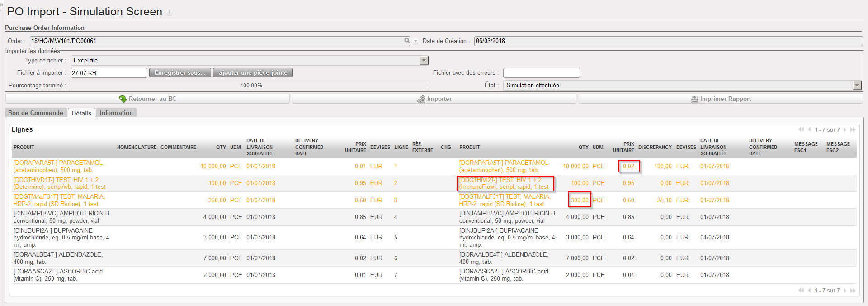This screenshot has width=868, height=306.
Task: Open the small arrow menu beside Order field
Action: (x=415, y=41)
